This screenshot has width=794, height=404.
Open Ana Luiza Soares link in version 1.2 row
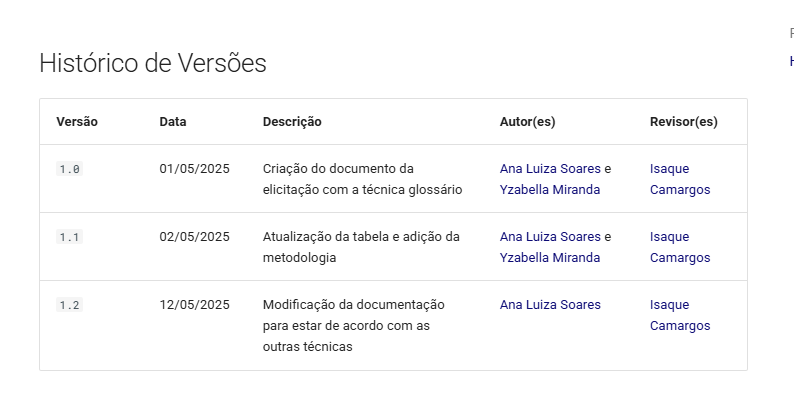550,305
